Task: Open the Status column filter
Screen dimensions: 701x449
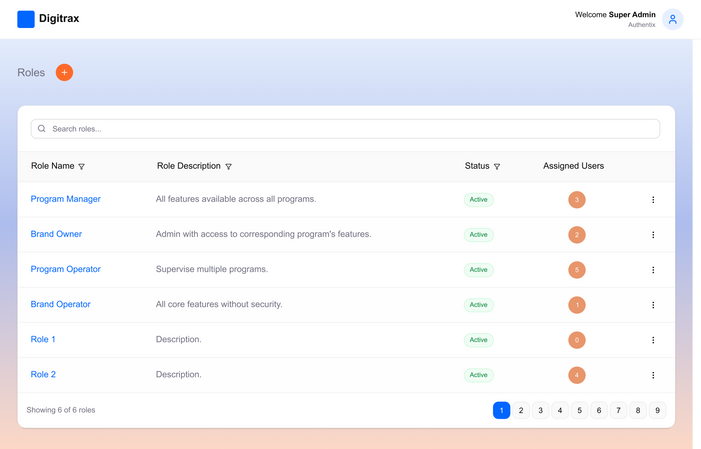Action: point(497,167)
